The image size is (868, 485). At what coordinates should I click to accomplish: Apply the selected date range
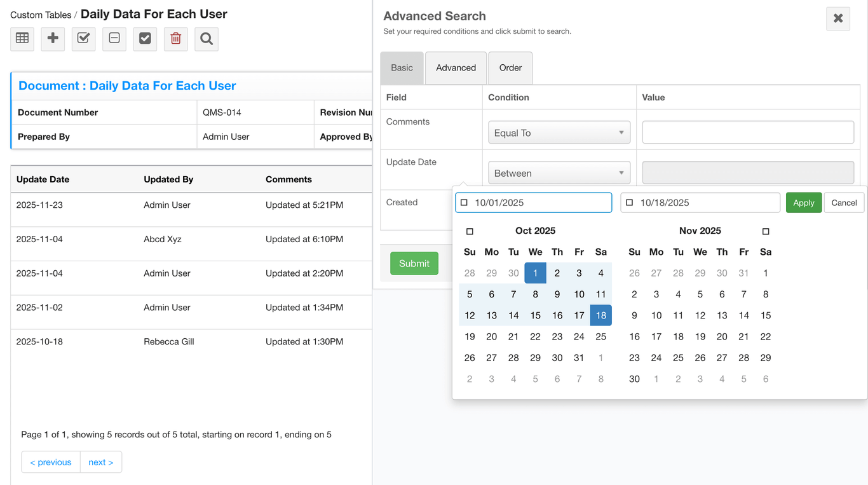804,203
